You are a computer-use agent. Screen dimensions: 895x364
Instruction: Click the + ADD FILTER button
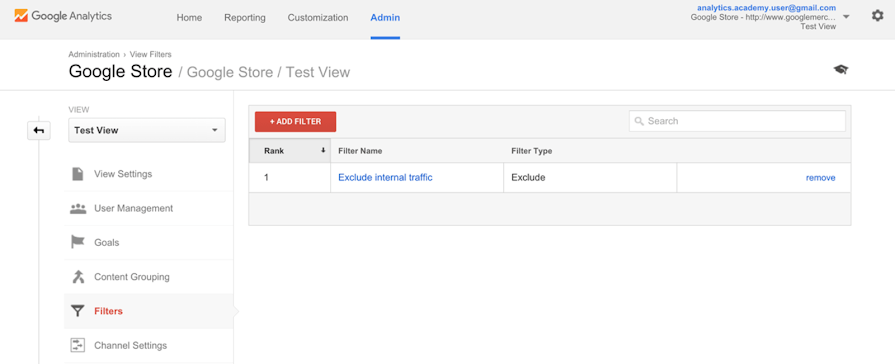[x=295, y=122]
